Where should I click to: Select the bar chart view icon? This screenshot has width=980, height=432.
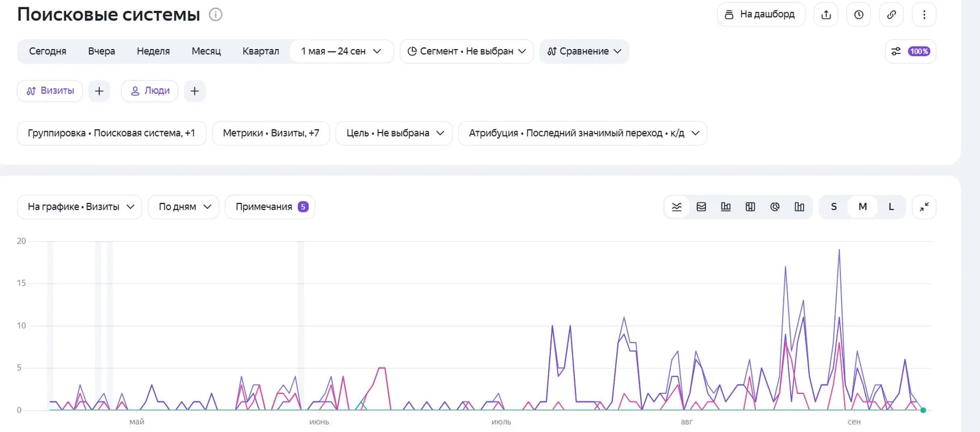point(726,207)
